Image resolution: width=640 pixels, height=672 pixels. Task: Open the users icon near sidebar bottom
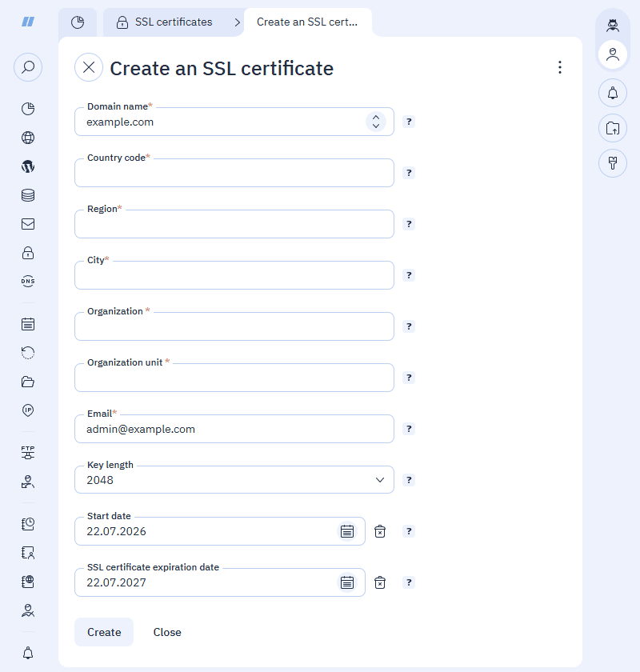point(28,610)
